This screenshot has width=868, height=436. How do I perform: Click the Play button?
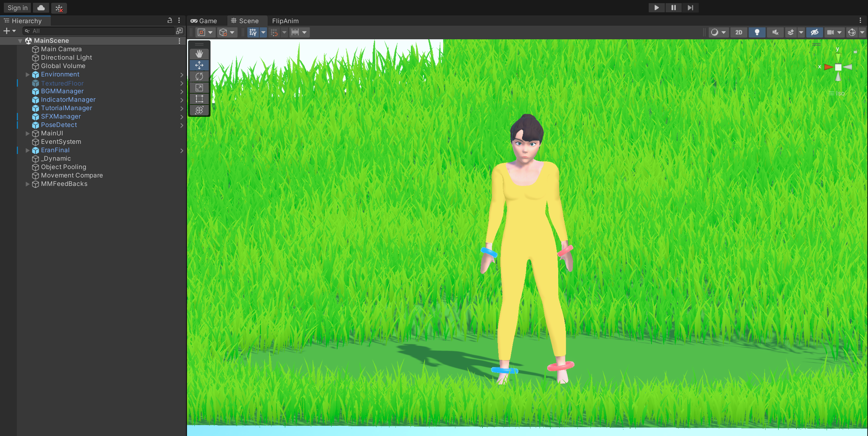coord(656,8)
